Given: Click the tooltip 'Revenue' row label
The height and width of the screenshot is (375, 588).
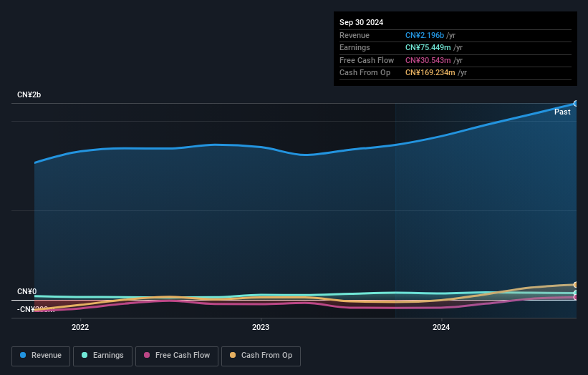Looking at the screenshot, I should [x=355, y=35].
